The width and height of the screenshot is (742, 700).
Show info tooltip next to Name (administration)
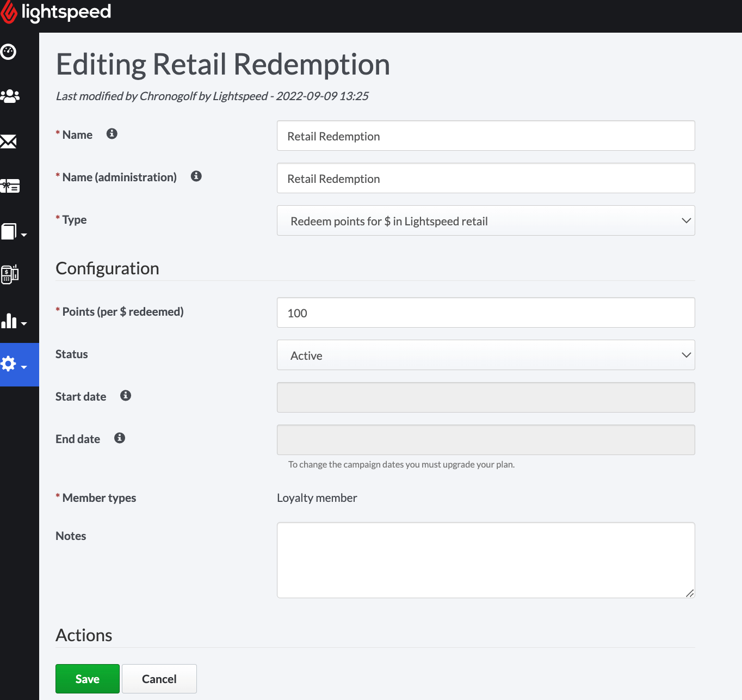(x=196, y=176)
